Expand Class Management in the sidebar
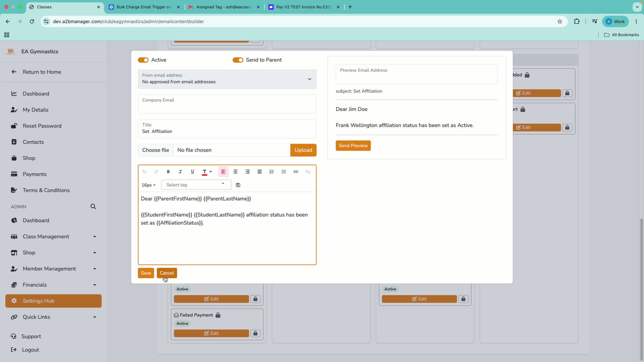Screen dimensions: 644x362 (54, 237)
